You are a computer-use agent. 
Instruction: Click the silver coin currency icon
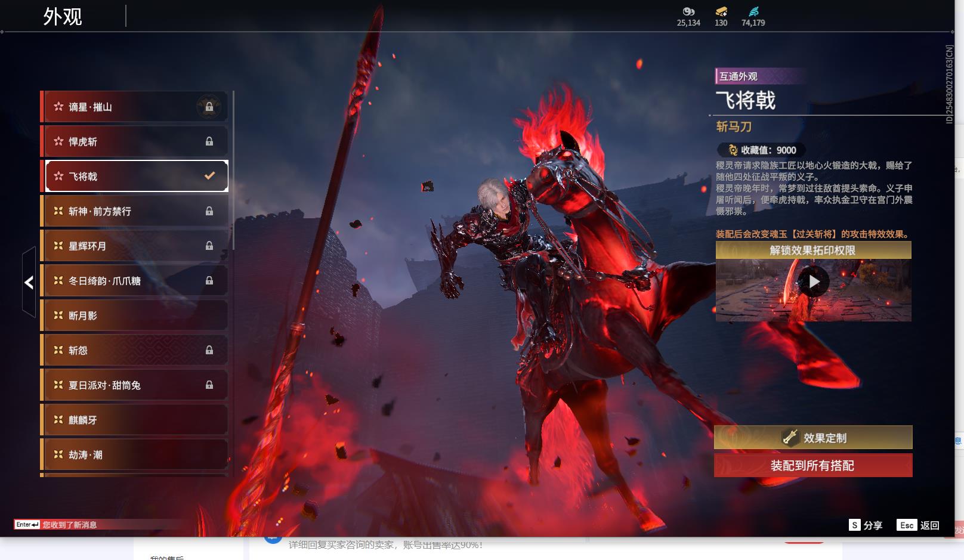click(x=688, y=11)
